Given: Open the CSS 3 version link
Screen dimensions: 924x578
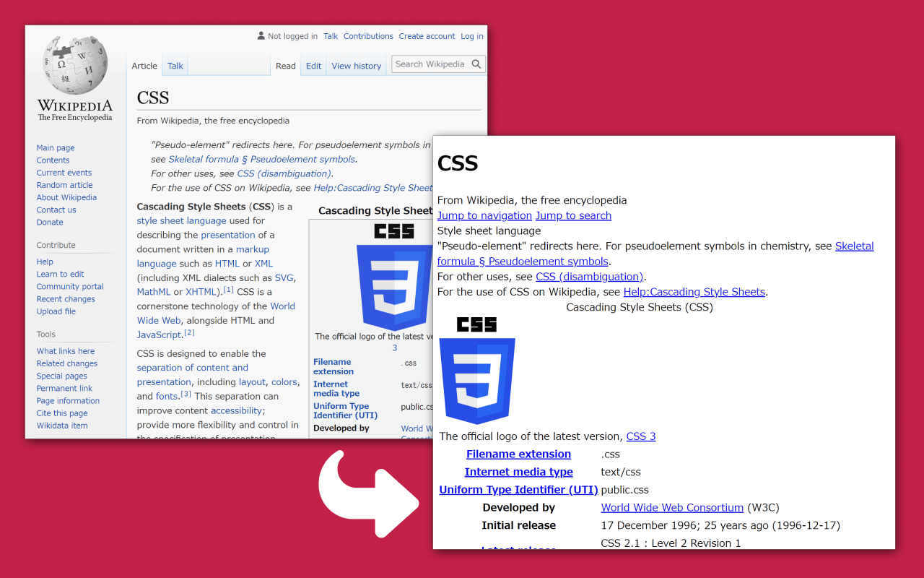Looking at the screenshot, I should tap(640, 436).
